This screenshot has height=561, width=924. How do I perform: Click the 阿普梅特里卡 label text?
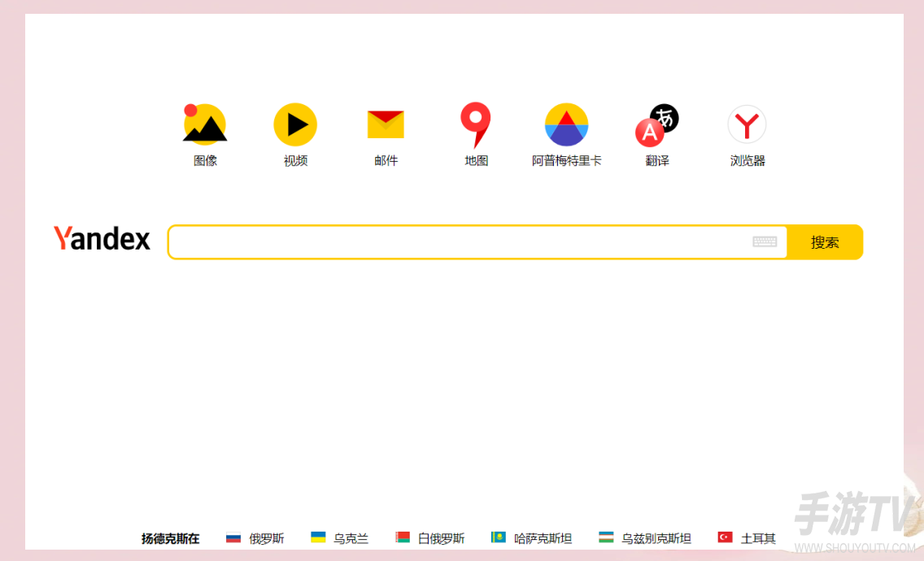(566, 161)
